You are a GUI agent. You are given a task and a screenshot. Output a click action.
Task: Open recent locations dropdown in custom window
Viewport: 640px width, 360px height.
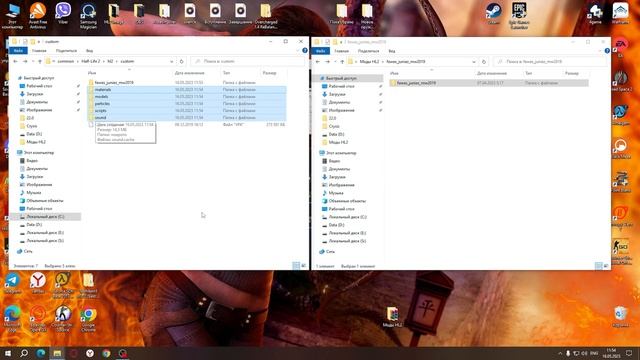[x=33, y=61]
